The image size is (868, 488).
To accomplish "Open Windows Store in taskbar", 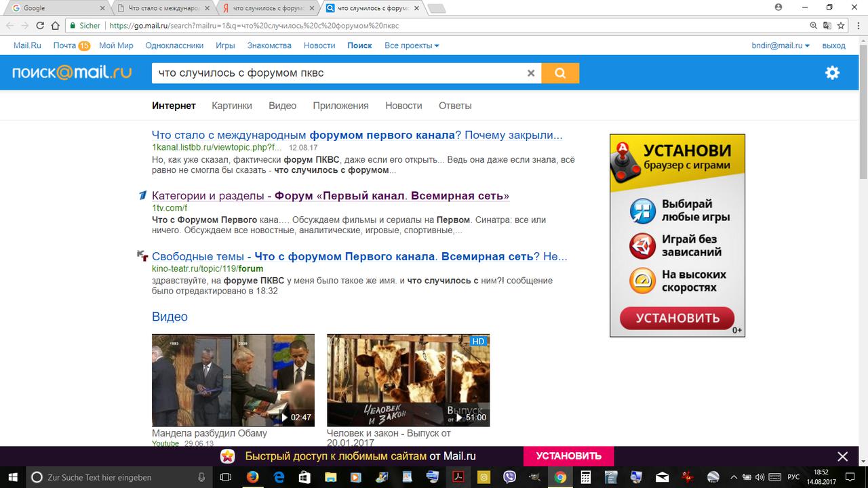I will coord(304,477).
